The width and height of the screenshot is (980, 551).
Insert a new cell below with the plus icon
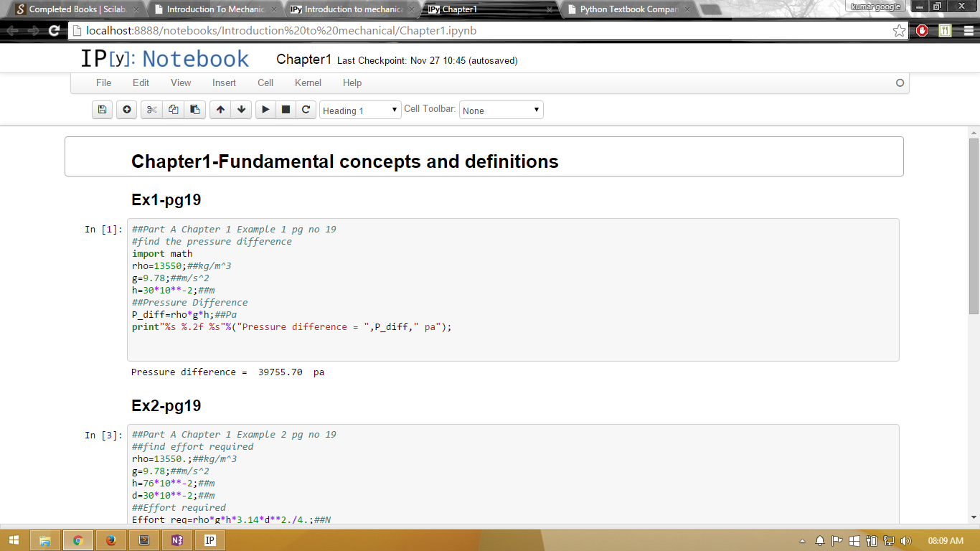click(127, 110)
